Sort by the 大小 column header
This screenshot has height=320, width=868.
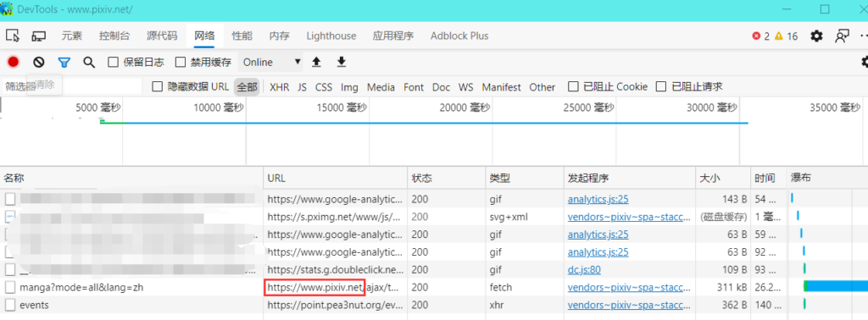pyautogui.click(x=724, y=179)
